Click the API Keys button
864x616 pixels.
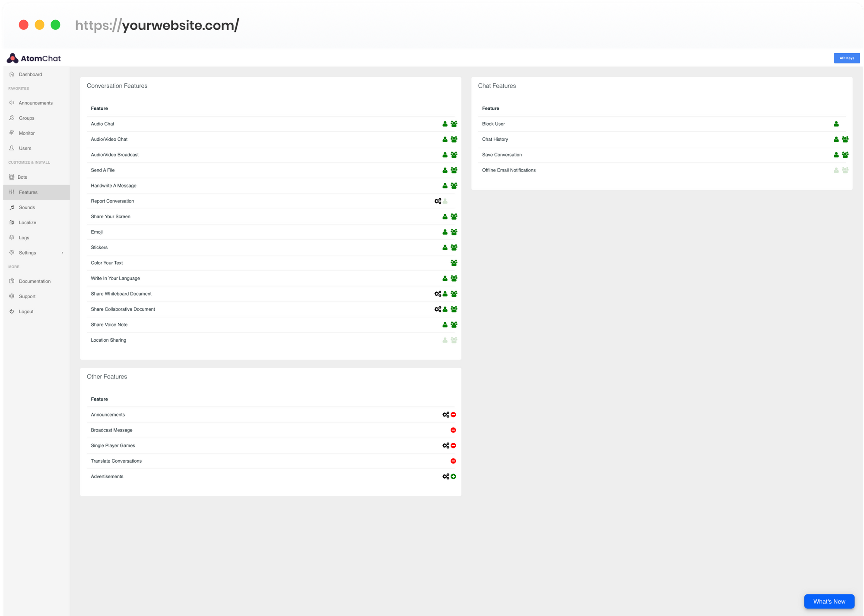(846, 57)
